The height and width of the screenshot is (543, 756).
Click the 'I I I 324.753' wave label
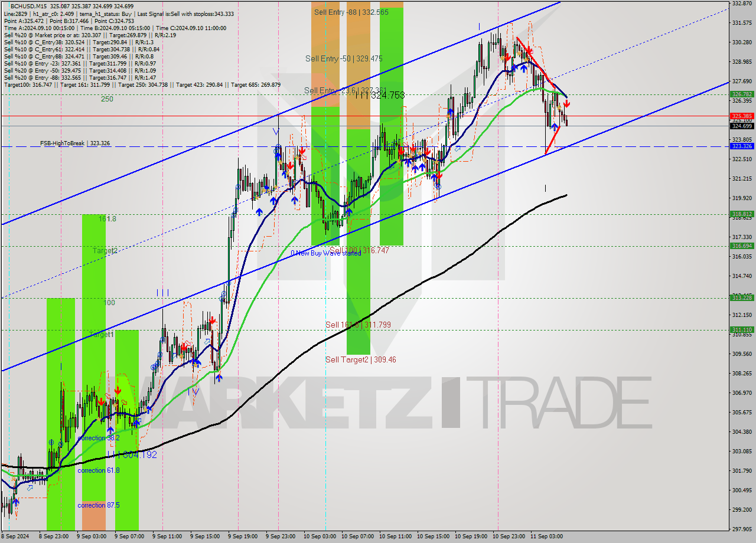(x=380, y=95)
